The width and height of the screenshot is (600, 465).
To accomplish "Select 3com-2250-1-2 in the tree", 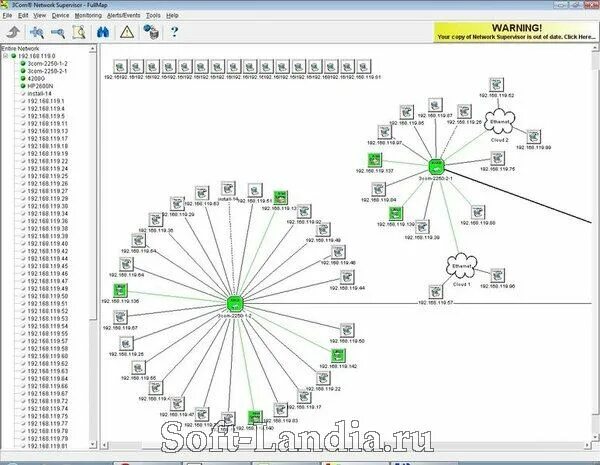I will tap(47, 64).
